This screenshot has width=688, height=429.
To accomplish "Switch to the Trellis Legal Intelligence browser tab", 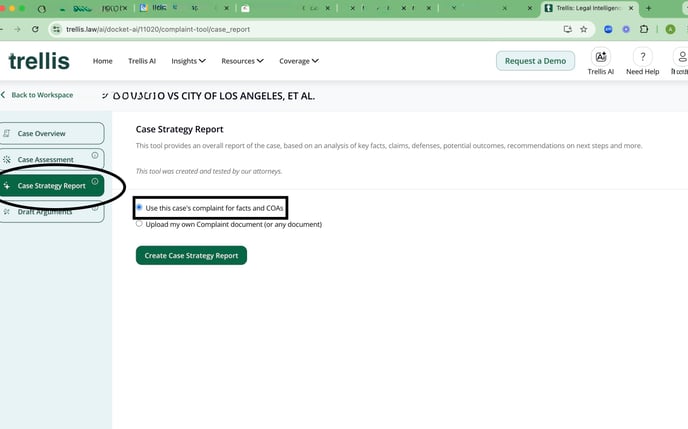I will pyautogui.click(x=589, y=8).
